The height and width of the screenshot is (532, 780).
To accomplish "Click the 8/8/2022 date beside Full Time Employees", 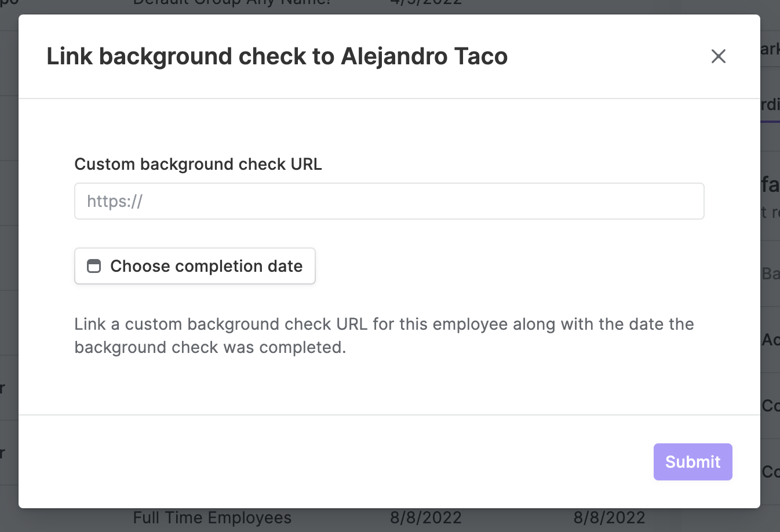I will [x=426, y=518].
